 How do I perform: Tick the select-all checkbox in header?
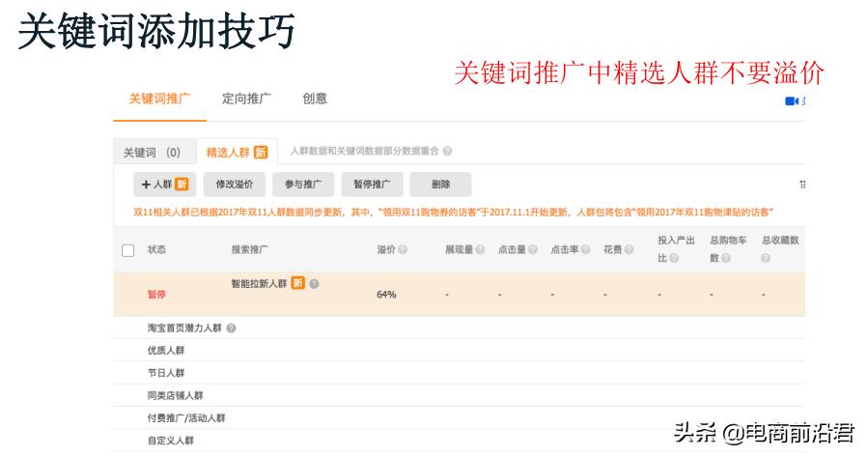(x=127, y=250)
